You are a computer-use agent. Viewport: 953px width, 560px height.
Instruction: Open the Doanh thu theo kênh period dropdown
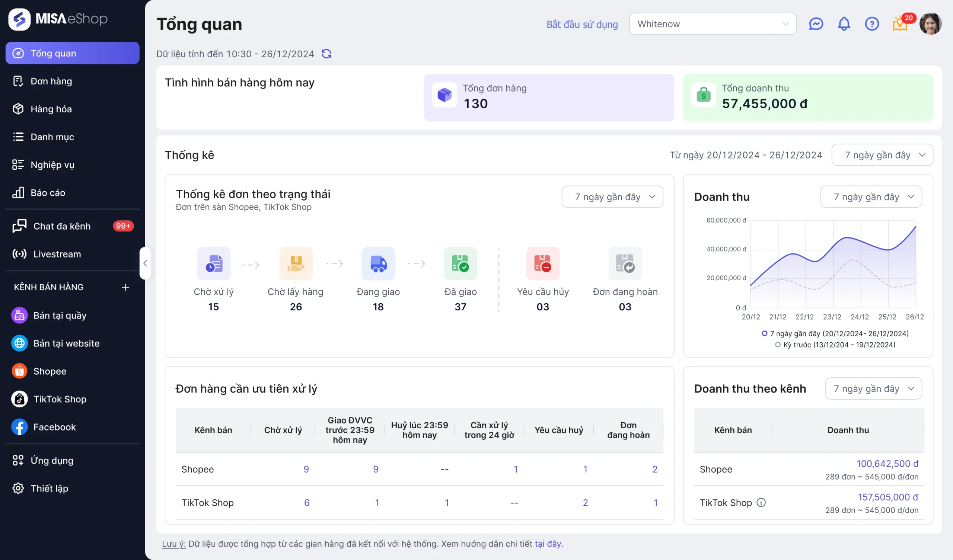coord(873,388)
